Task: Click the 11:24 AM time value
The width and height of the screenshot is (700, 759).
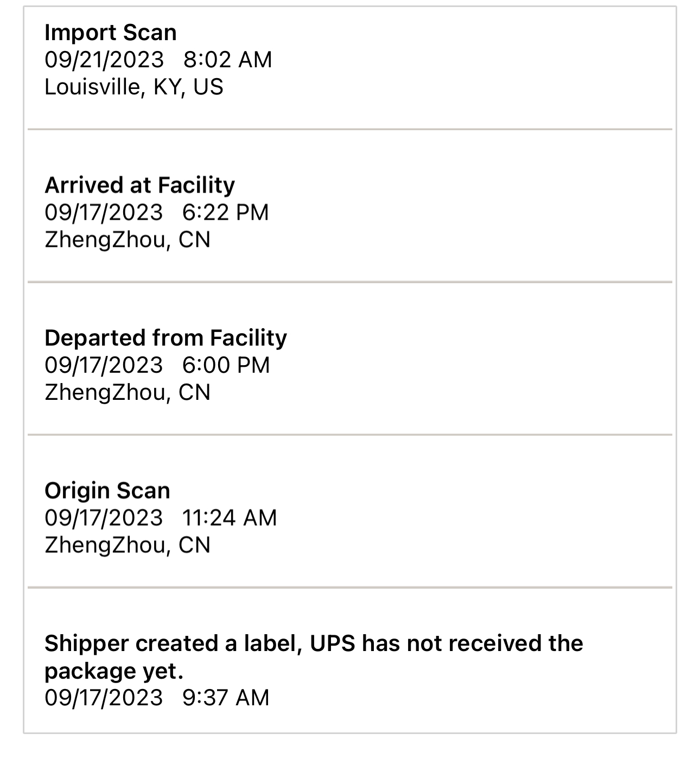Action: tap(230, 518)
